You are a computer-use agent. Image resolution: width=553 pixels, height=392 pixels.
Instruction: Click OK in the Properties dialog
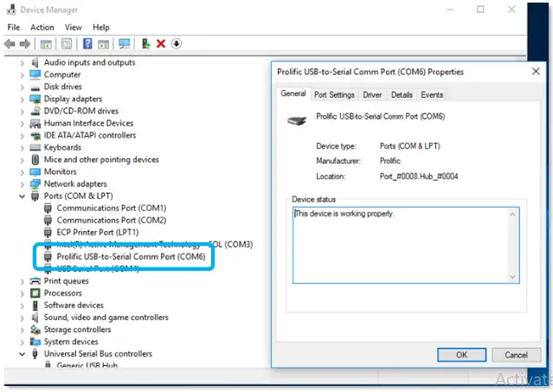[461, 355]
